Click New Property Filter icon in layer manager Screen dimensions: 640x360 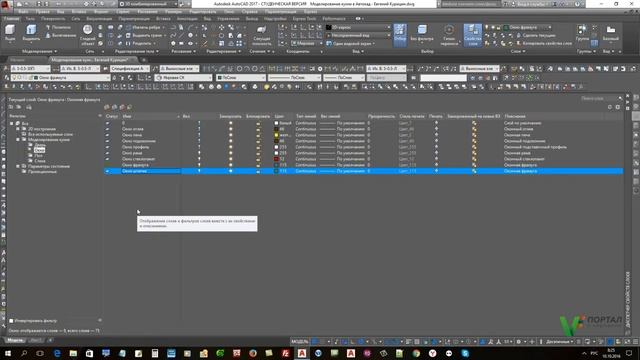pos(11,107)
